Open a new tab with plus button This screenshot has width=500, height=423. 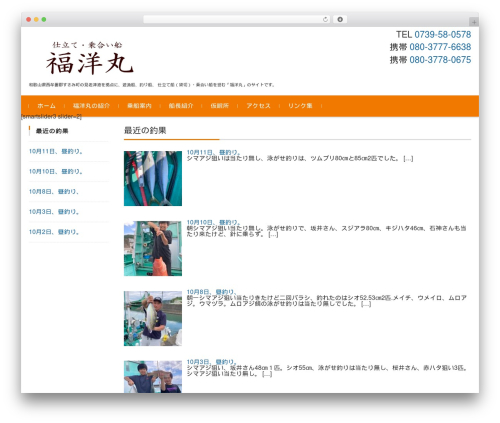(474, 22)
